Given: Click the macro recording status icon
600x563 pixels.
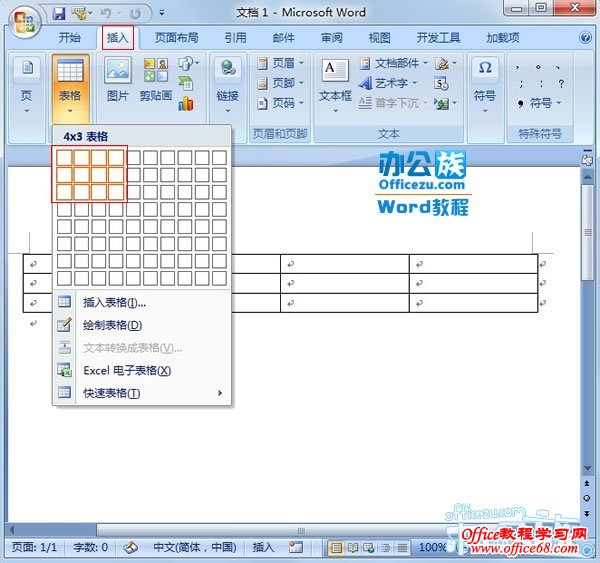Looking at the screenshot, I should pos(295,547).
